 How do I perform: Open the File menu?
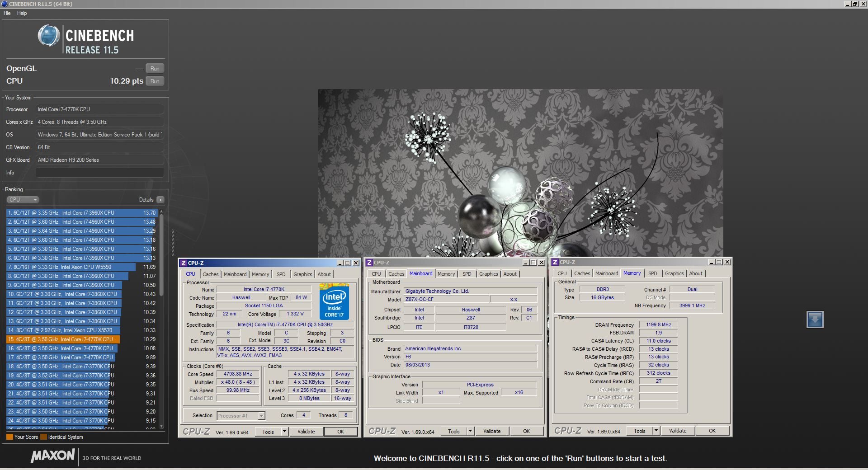[x=7, y=13]
